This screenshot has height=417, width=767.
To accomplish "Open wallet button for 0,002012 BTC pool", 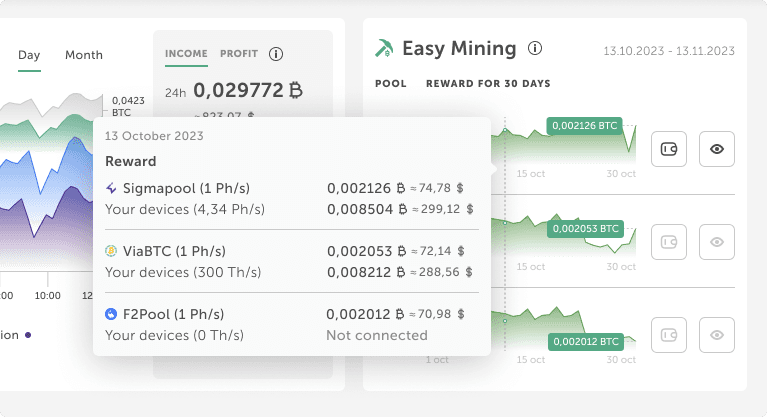I will [669, 335].
